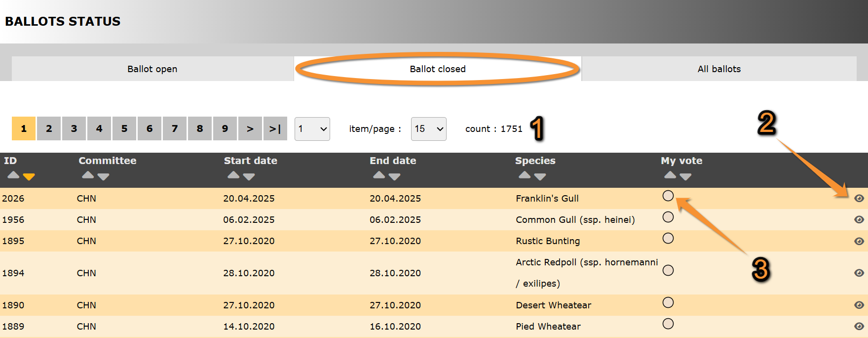Click eye icon on Rustic Bunting row
The width and height of the screenshot is (868, 338).
click(859, 241)
